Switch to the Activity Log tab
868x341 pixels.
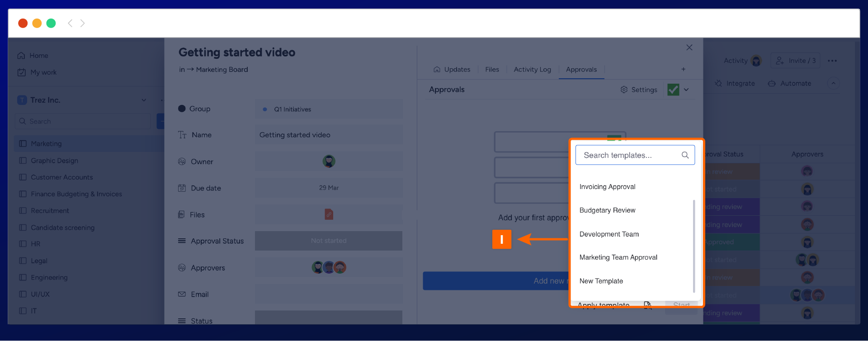pyautogui.click(x=532, y=70)
